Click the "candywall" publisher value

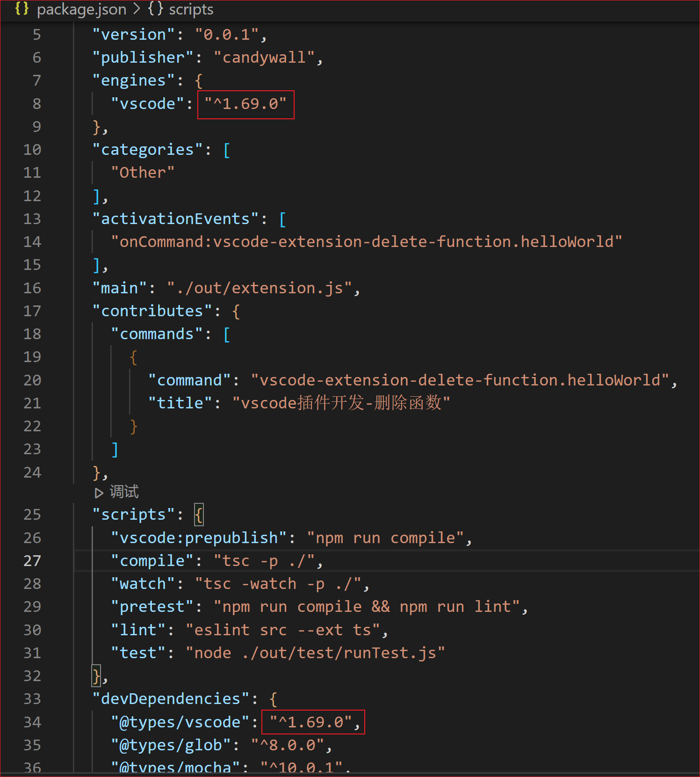[x=264, y=58]
